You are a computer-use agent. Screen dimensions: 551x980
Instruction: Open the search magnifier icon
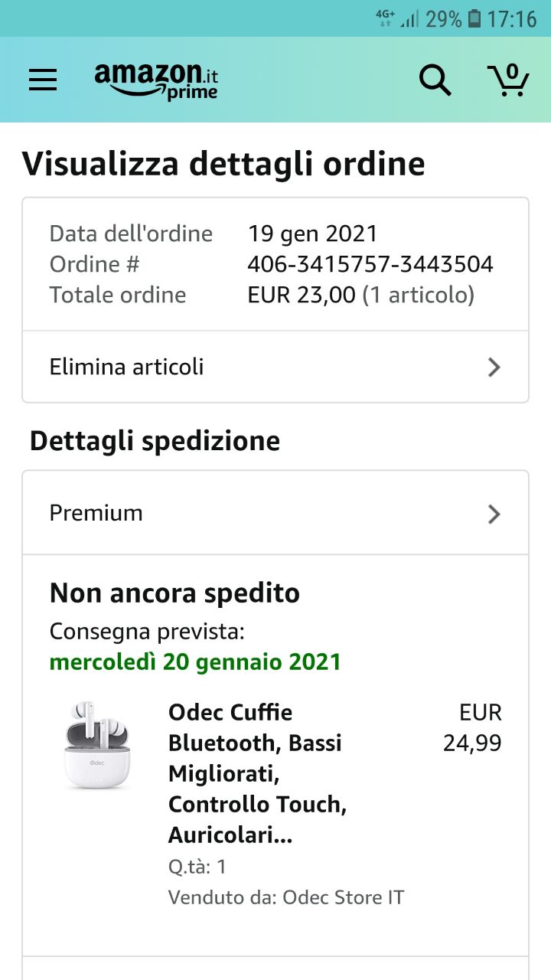click(435, 80)
